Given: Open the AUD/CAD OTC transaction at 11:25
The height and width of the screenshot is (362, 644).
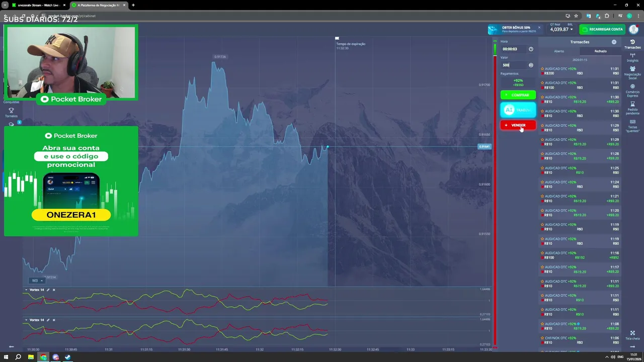Looking at the screenshot, I should pyautogui.click(x=580, y=170).
